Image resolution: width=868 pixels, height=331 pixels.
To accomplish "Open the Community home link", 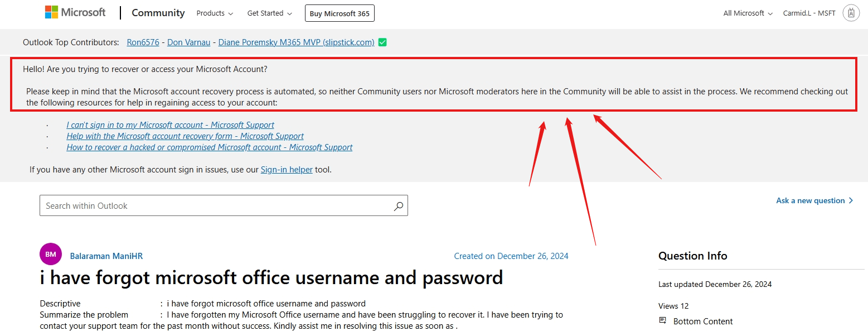I will click(158, 13).
